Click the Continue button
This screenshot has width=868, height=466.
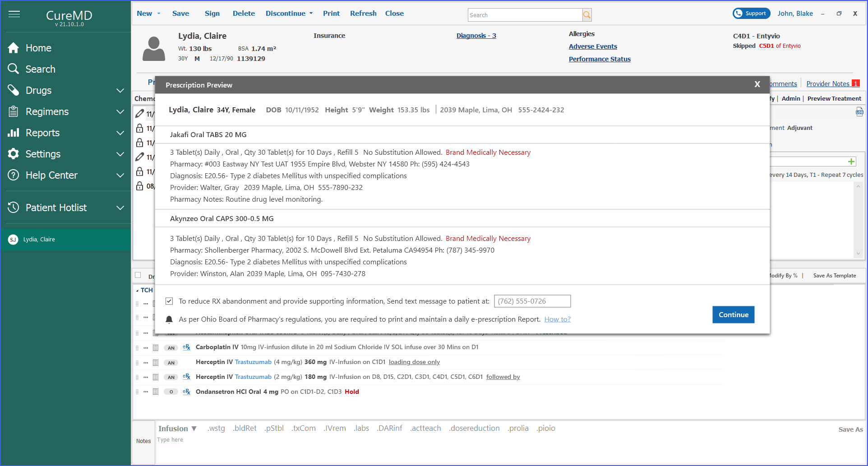click(734, 315)
